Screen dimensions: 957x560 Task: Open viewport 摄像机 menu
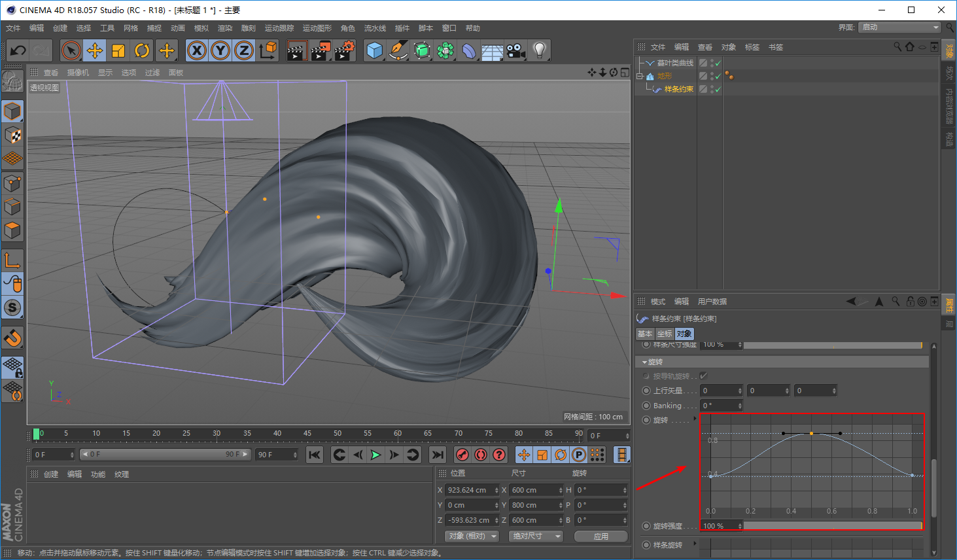pyautogui.click(x=78, y=73)
